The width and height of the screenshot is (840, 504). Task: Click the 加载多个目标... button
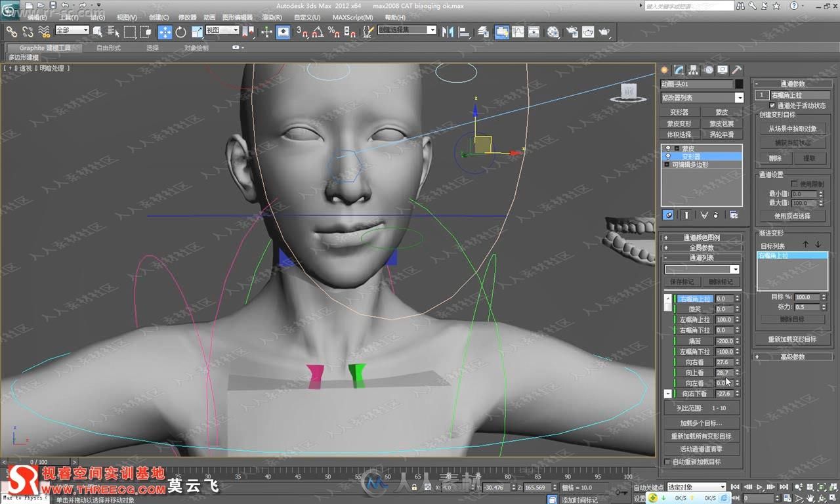(701, 423)
